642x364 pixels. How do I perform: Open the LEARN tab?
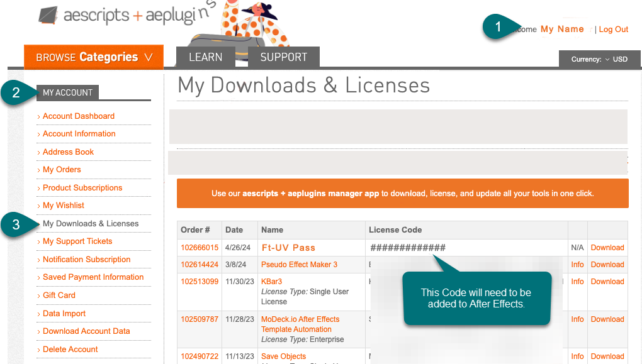point(205,57)
